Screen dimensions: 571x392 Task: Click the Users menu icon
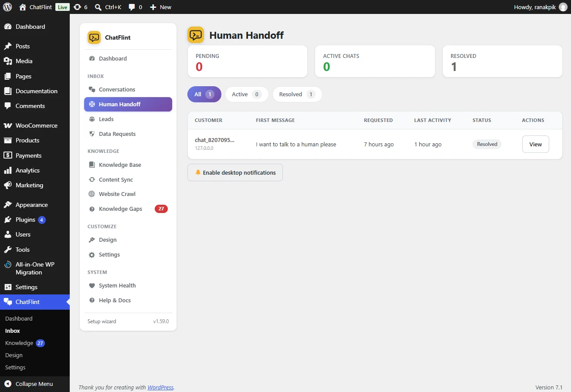click(8, 234)
